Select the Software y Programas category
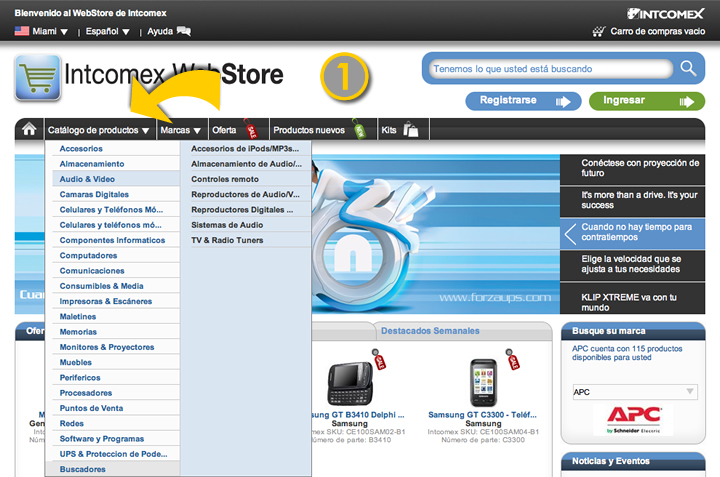Screen dimensions: 720x477 pyautogui.click(x=116, y=438)
